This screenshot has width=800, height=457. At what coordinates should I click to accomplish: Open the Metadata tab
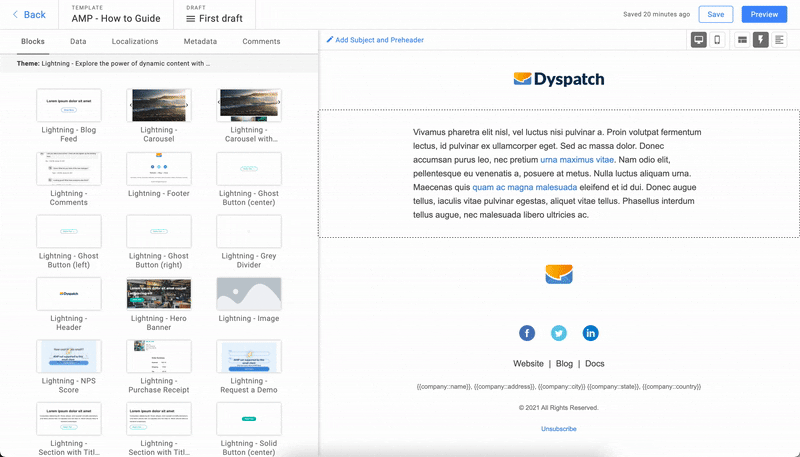[200, 41]
